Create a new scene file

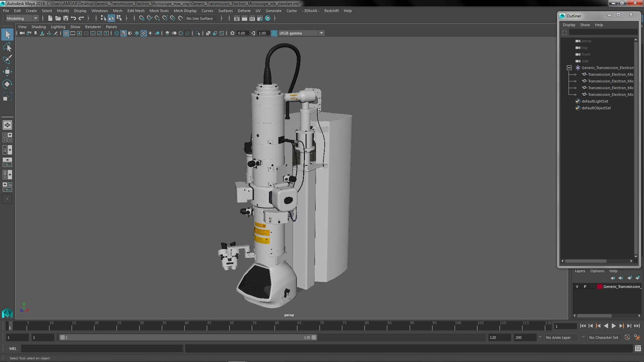(50, 18)
